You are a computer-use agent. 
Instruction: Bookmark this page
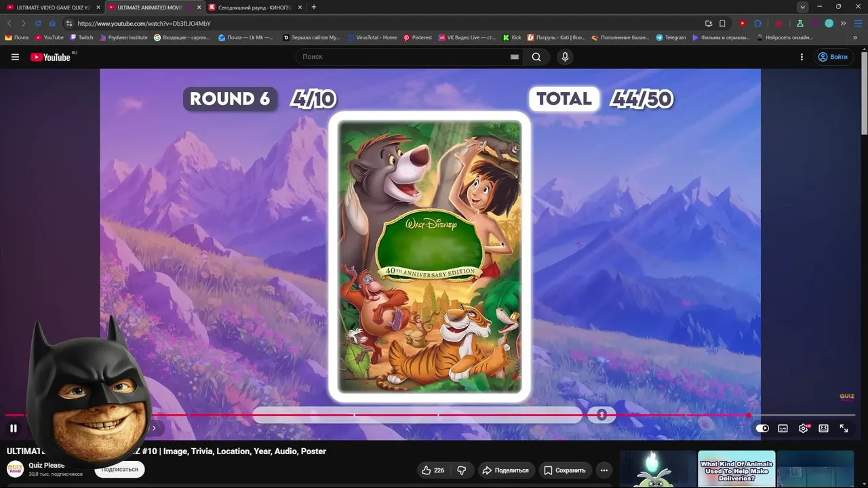point(722,23)
